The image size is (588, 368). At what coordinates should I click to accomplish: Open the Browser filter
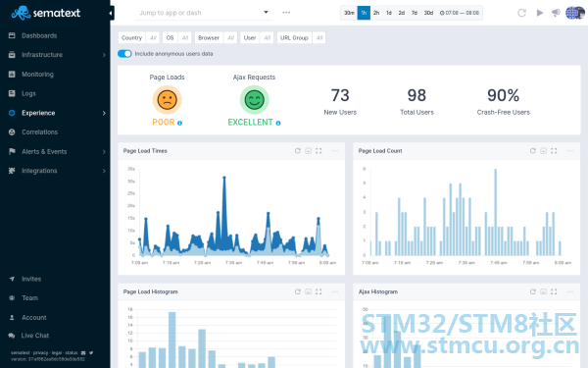click(x=216, y=38)
